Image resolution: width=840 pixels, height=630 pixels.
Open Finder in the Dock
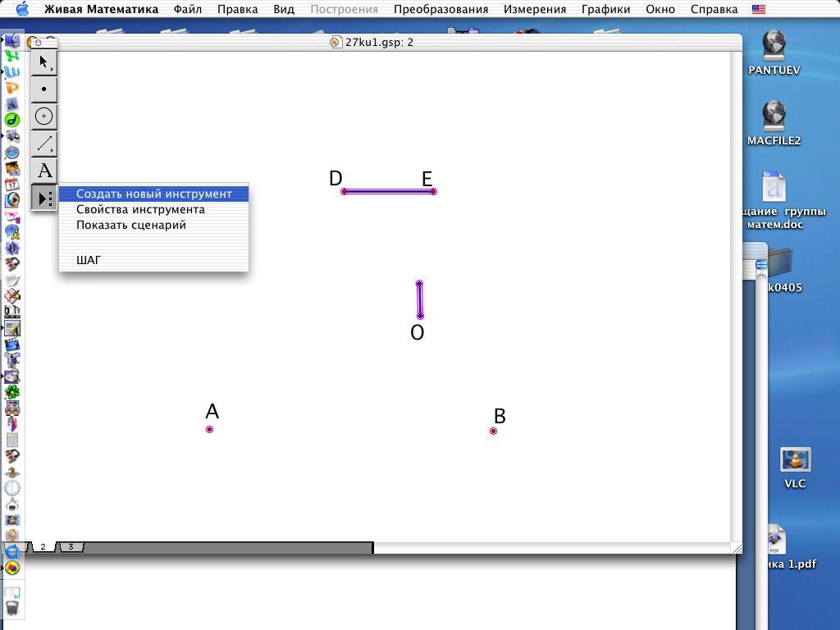pyautogui.click(x=11, y=40)
